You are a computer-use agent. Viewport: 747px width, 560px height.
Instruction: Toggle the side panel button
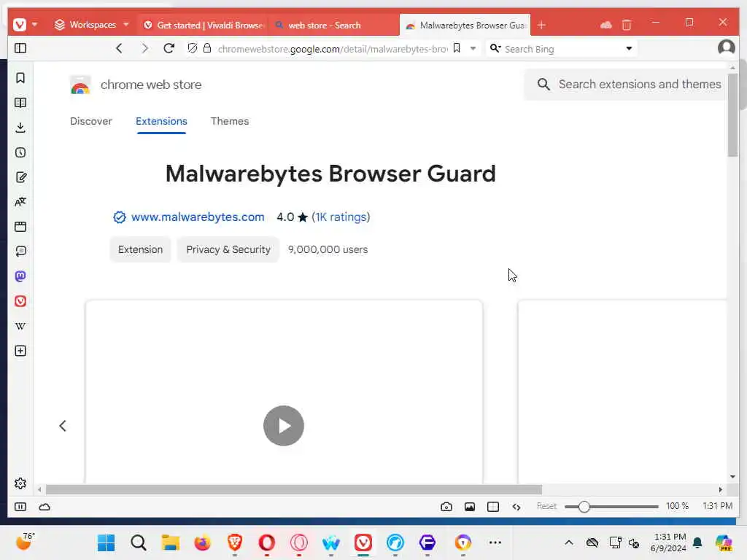[x=20, y=48]
